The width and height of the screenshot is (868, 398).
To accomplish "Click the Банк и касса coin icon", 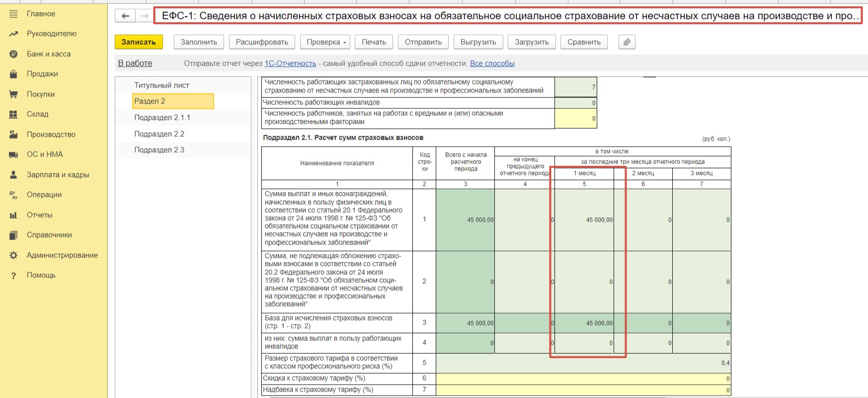I will (13, 54).
